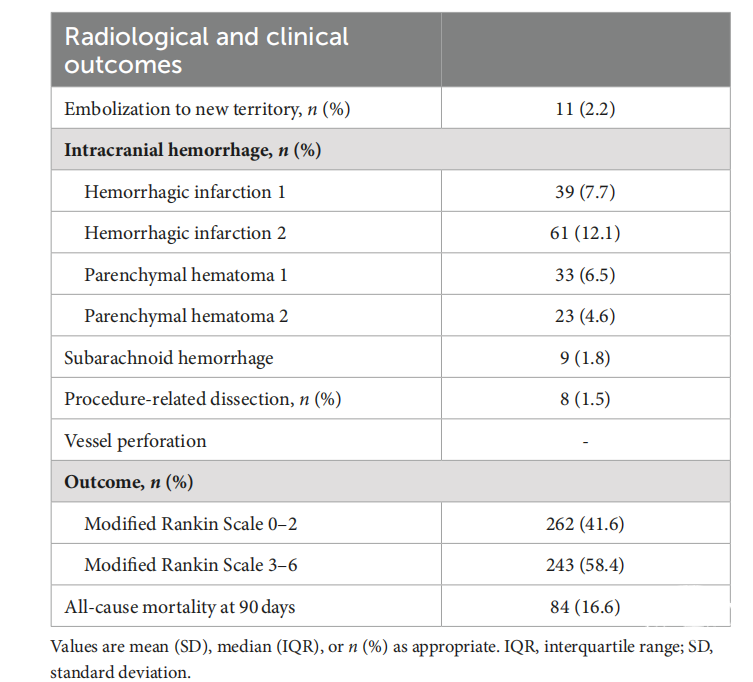The width and height of the screenshot is (753, 682).
Task: Click the 'All-cause mortality at 90 days' label
Action: [180, 606]
